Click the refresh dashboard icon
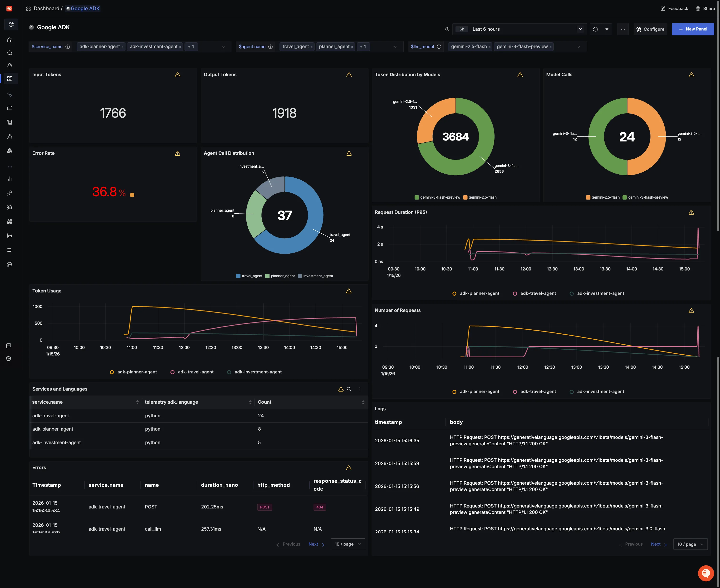This screenshot has height=588, width=720. point(595,29)
